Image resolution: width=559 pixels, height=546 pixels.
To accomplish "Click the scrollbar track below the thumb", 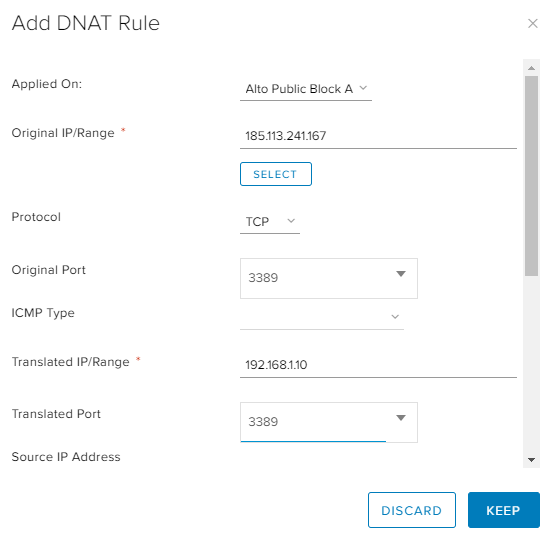I will click(531, 364).
